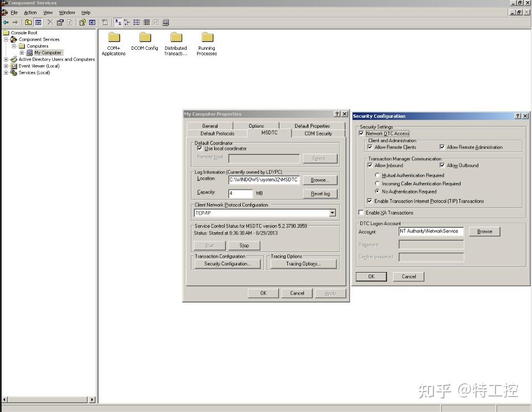The width and height of the screenshot is (532, 412).
Task: Open Running Processes
Action: [x=206, y=40]
